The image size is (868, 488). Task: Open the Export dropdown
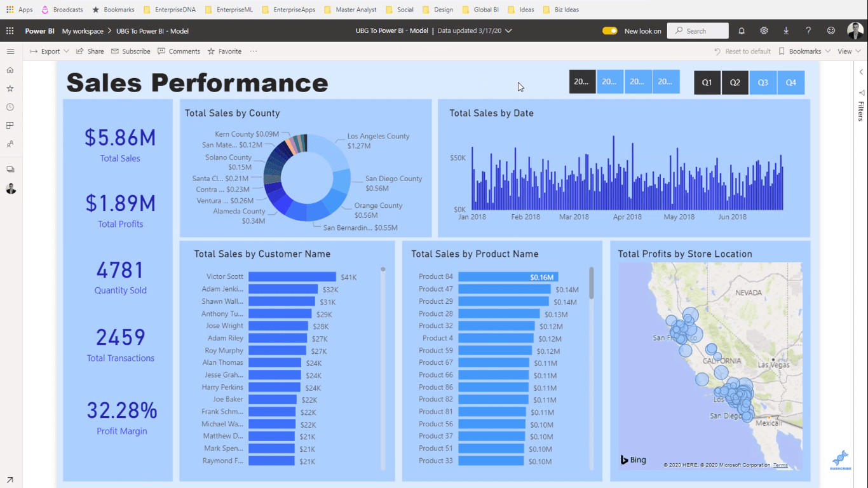(x=50, y=51)
